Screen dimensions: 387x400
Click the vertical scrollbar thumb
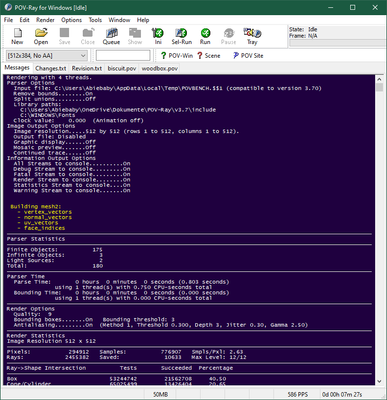coord(379,87)
